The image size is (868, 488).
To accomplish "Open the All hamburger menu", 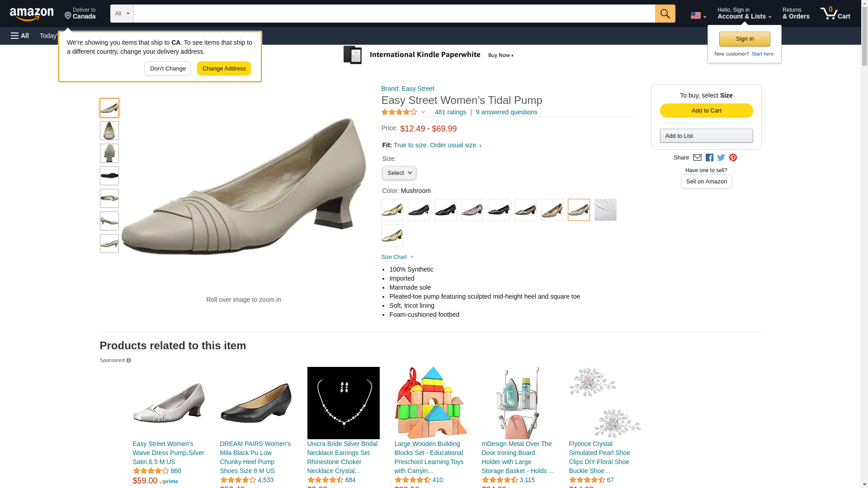I will pos(20,36).
